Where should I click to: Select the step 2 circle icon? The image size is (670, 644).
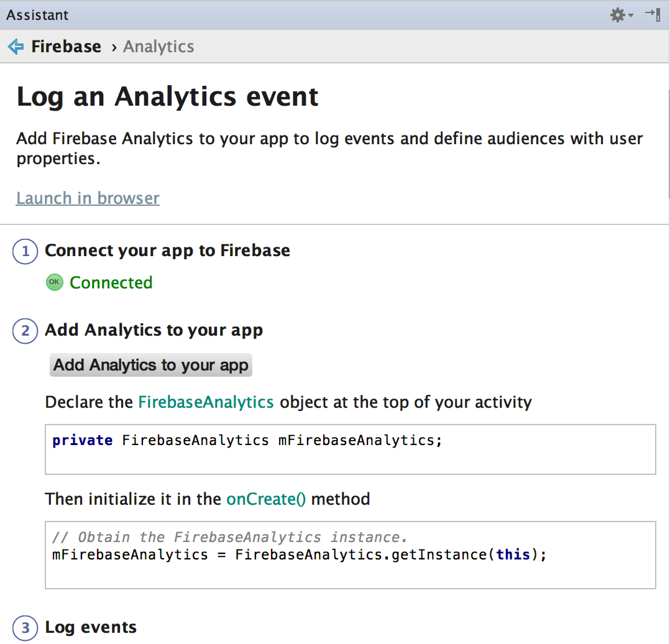25,331
